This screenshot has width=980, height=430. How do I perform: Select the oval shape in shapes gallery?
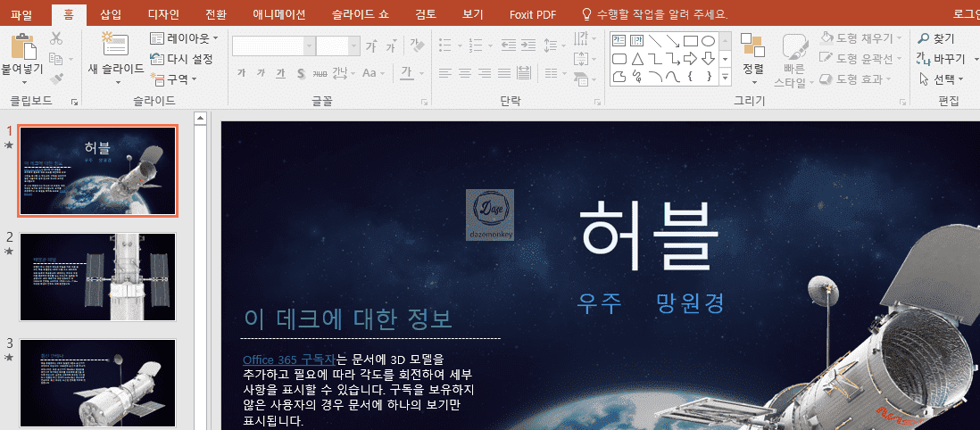(x=708, y=41)
